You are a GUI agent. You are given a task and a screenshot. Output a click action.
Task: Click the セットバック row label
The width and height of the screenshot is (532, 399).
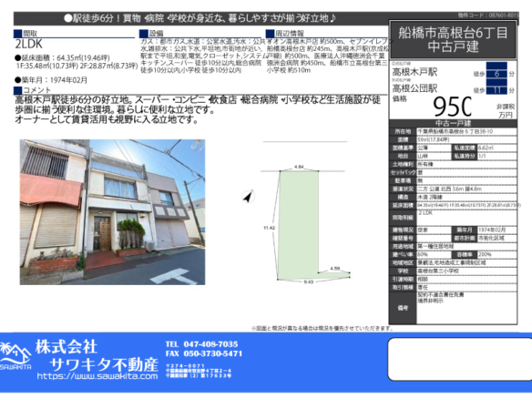(403, 172)
